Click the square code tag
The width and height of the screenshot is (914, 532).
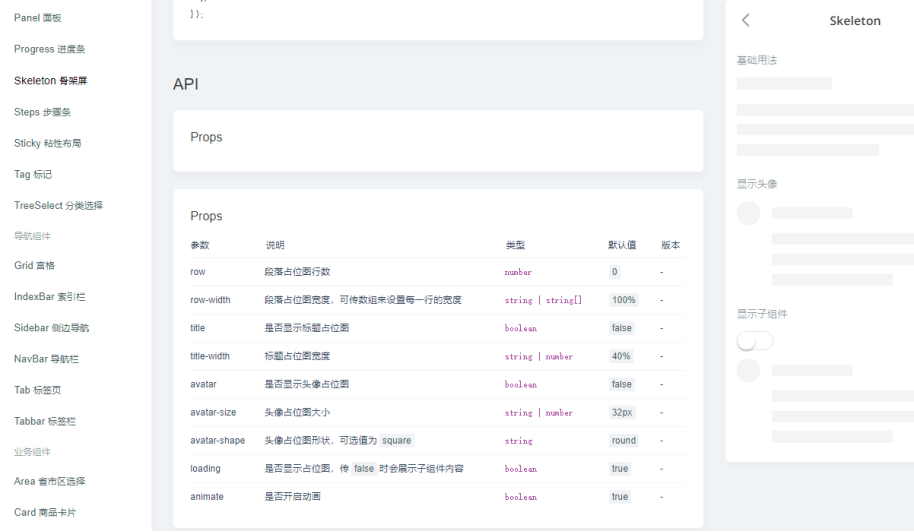click(x=397, y=441)
